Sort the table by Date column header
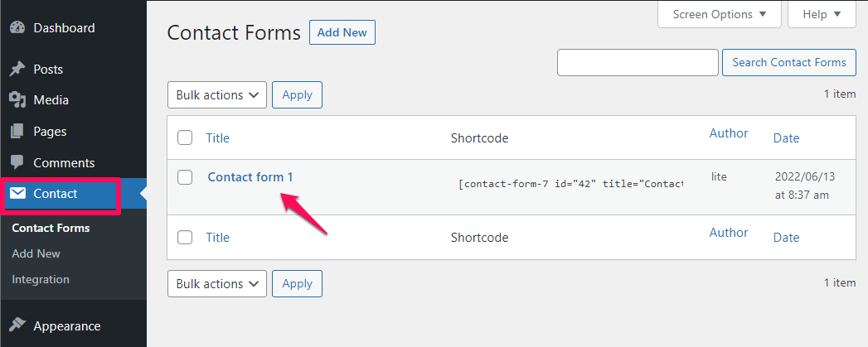 pos(786,137)
